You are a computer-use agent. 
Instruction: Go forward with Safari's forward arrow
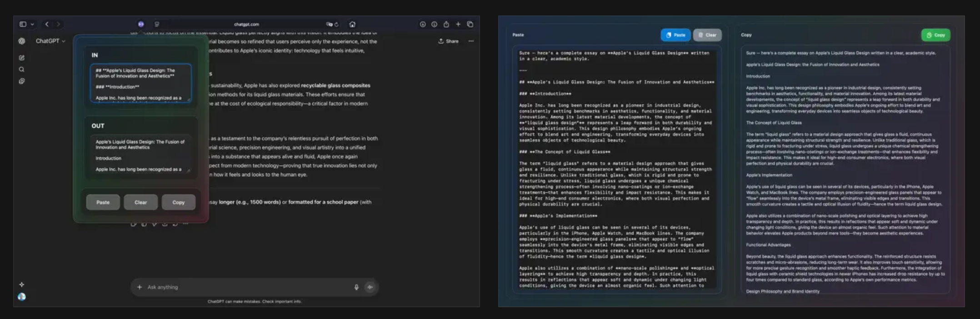coord(58,24)
